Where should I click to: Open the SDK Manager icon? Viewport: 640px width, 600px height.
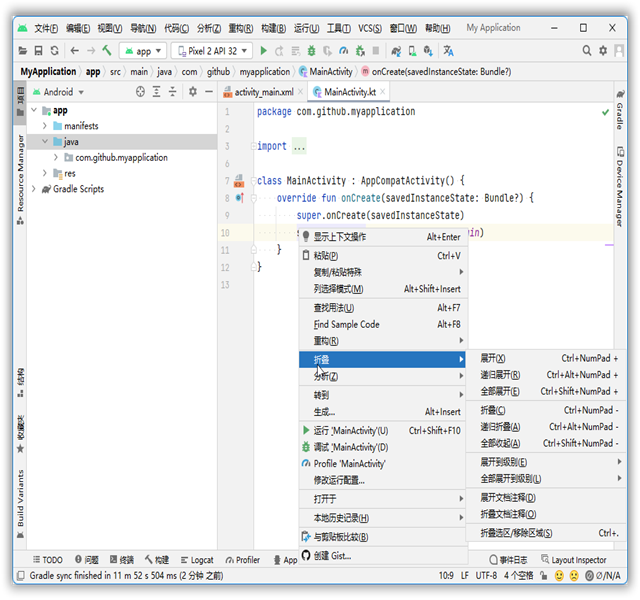[x=428, y=51]
